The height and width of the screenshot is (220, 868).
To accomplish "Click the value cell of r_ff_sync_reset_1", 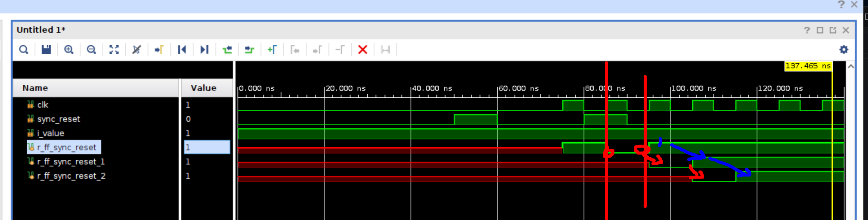I will click(x=207, y=161).
